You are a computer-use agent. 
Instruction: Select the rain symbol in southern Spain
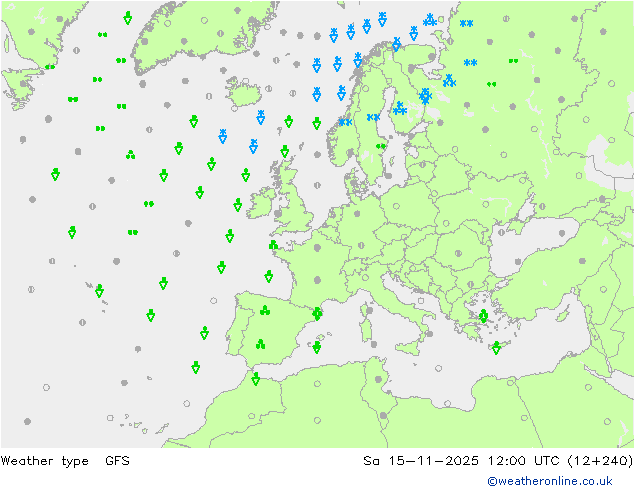click(260, 344)
